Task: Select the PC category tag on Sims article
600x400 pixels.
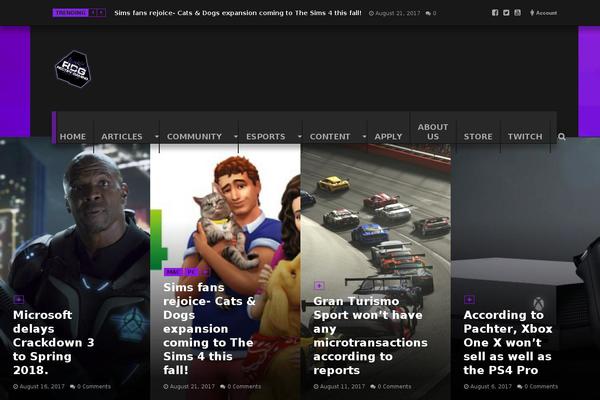Action: click(191, 272)
